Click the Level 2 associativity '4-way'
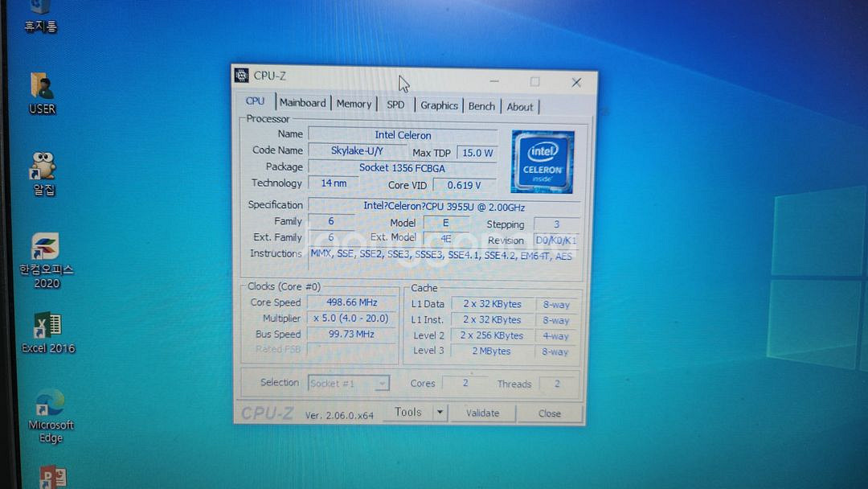 coord(555,336)
